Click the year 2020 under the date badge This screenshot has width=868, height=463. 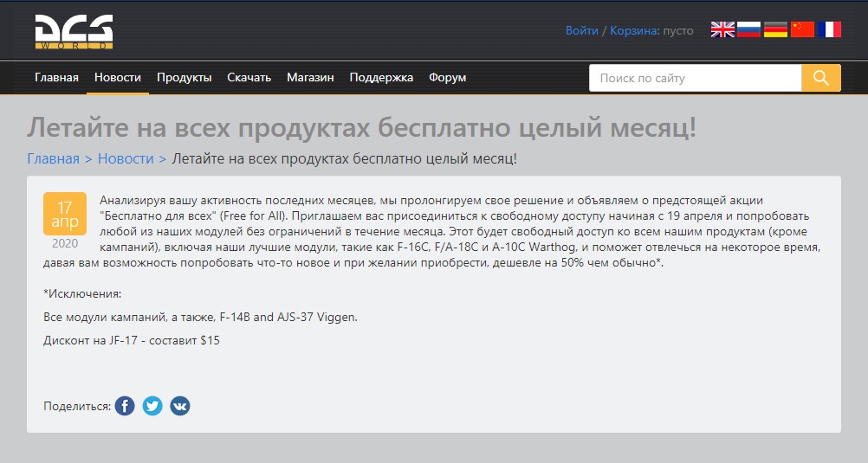click(65, 243)
